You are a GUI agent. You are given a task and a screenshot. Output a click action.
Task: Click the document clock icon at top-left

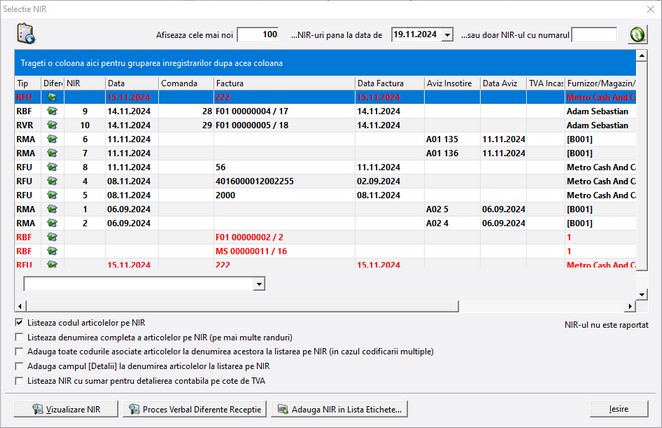[x=26, y=35]
